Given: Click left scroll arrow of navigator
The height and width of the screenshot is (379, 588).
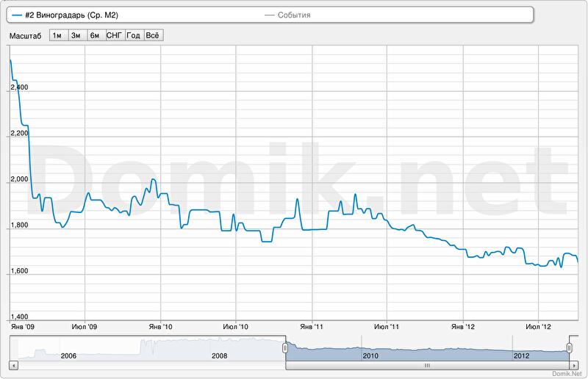Looking at the screenshot, I should (13, 365).
